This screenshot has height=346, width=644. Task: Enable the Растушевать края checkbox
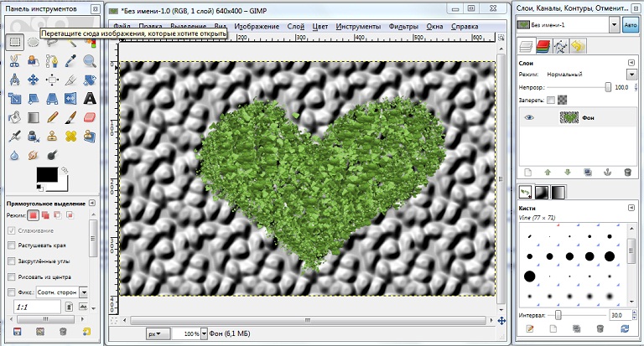11,245
